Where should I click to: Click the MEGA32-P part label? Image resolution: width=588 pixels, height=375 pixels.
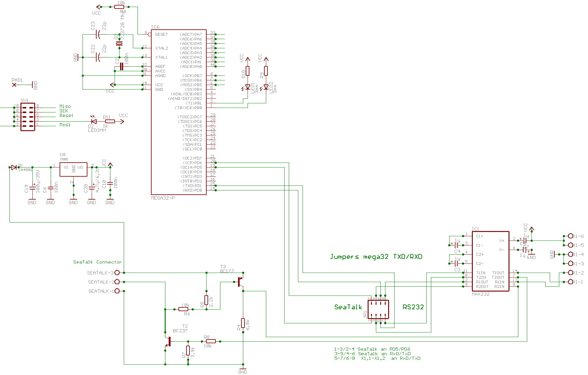[x=163, y=198]
